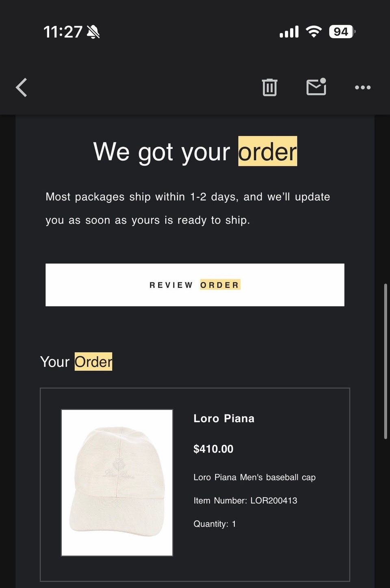Viewport: 390px width, 588px height.
Task: Tap the silent mode bell icon
Action: click(x=93, y=32)
